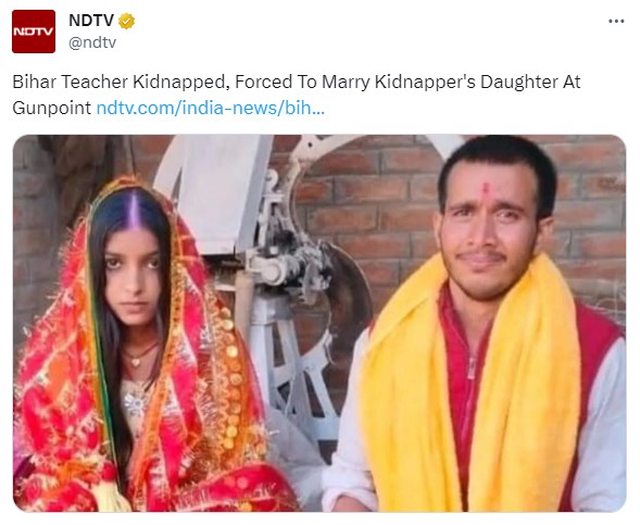640x525 pixels.
Task: Click the word 'Forced' in the tweet headline
Action: (x=252, y=82)
